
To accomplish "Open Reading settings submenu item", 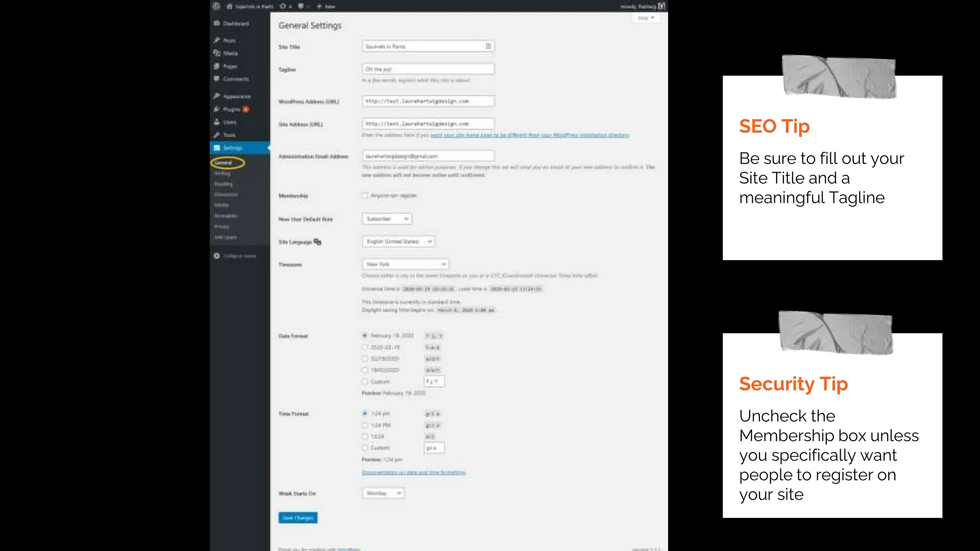I will click(x=223, y=184).
